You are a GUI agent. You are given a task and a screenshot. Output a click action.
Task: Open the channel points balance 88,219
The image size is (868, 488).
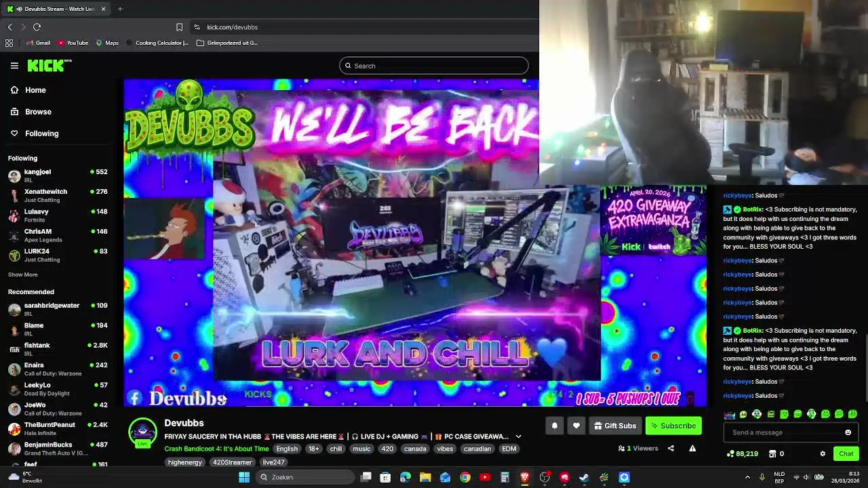pyautogui.click(x=742, y=453)
